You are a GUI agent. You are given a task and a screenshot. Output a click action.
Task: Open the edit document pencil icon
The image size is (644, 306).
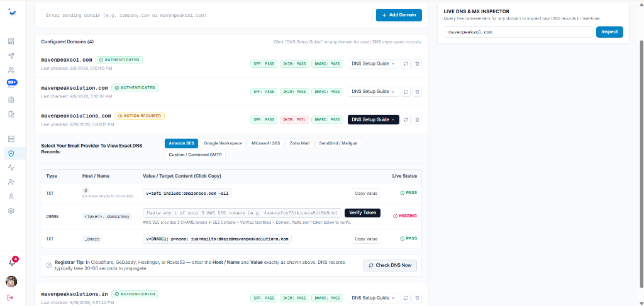pyautogui.click(x=11, y=114)
